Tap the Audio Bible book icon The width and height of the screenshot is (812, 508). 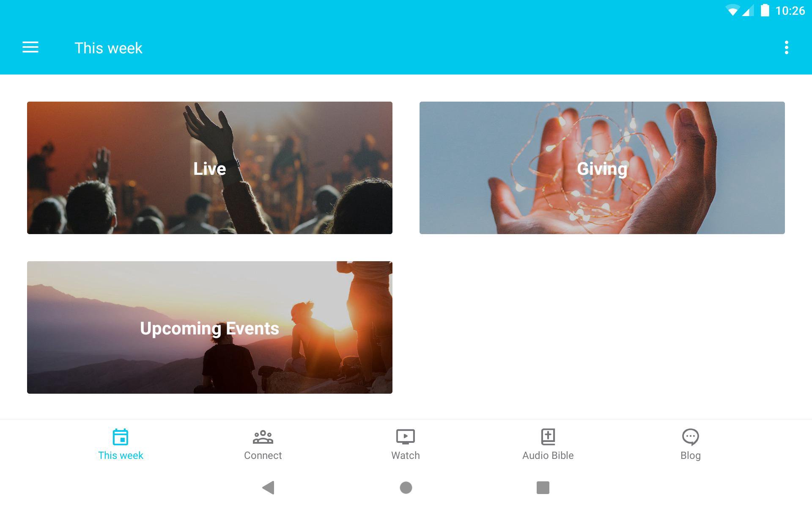(x=548, y=437)
